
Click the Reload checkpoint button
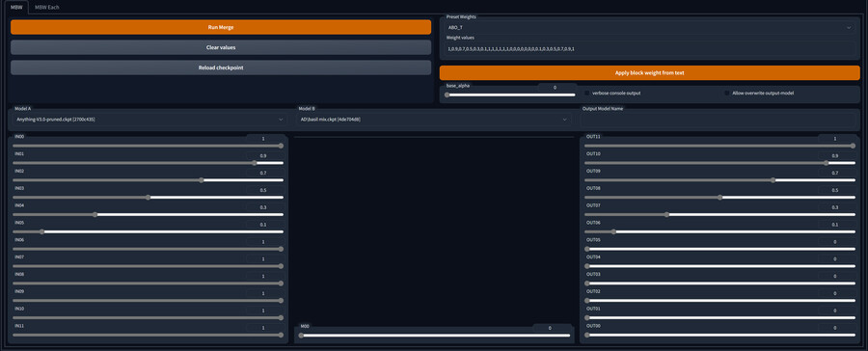point(221,67)
